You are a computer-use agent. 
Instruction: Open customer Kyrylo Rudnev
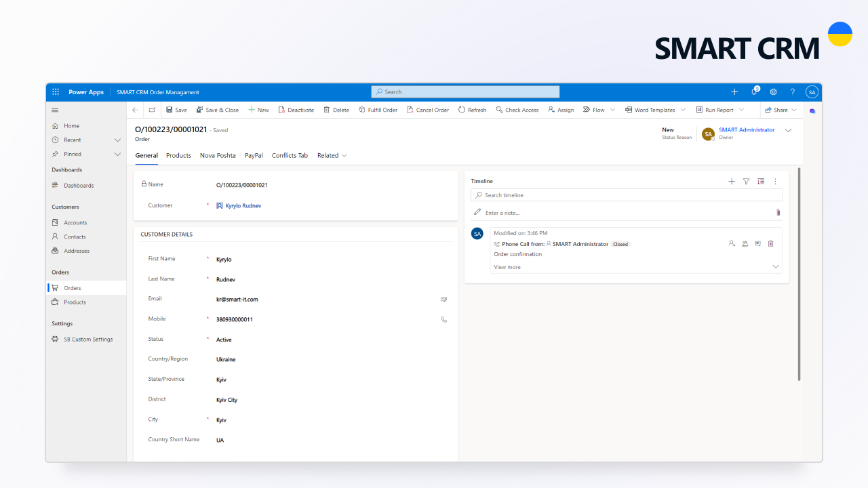coord(243,205)
